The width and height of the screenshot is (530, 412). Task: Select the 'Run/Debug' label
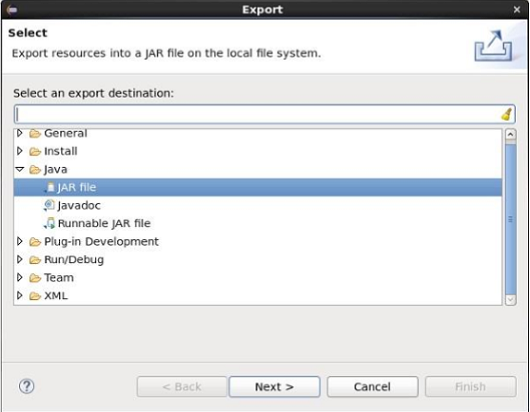click(x=74, y=260)
